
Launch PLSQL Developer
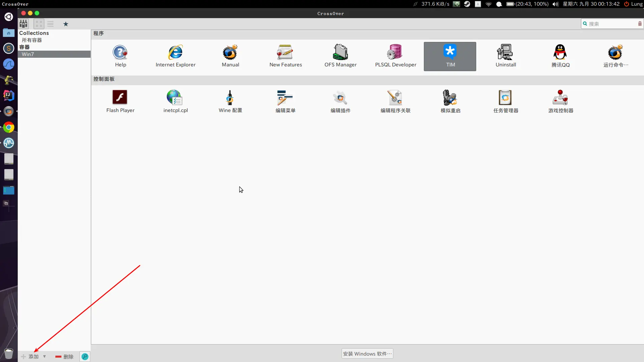tap(395, 56)
